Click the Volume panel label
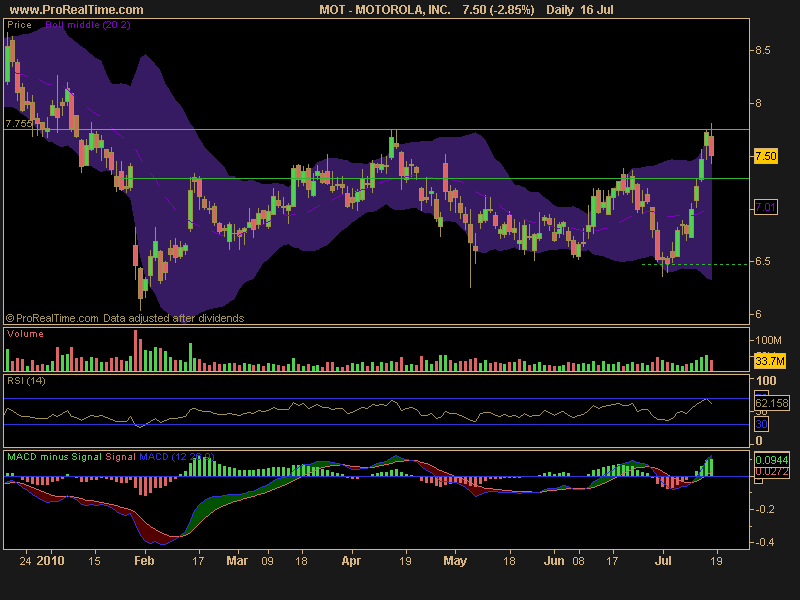 [25, 334]
